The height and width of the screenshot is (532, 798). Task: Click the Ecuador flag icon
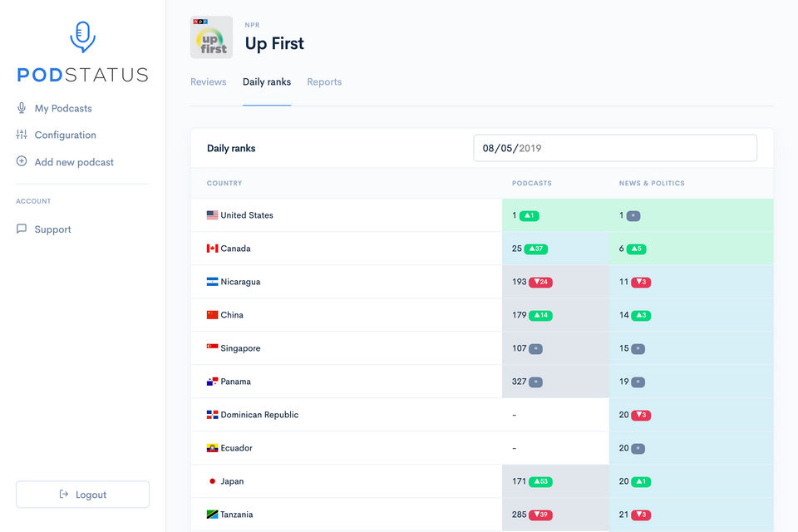pos(212,448)
